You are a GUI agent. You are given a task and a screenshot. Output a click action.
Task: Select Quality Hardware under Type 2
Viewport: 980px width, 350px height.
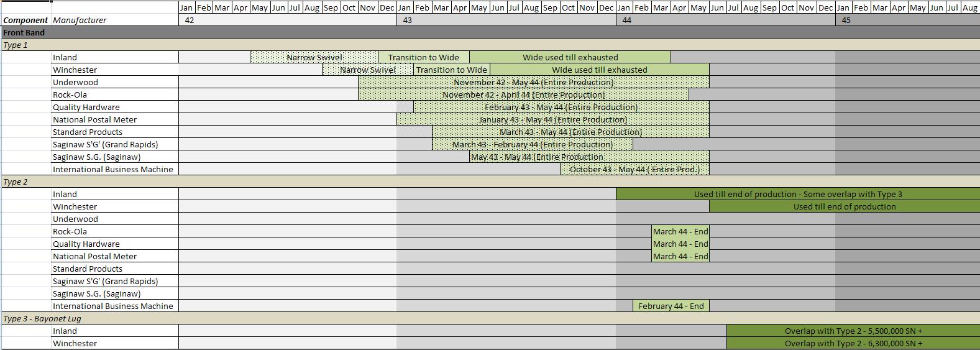tap(115, 244)
